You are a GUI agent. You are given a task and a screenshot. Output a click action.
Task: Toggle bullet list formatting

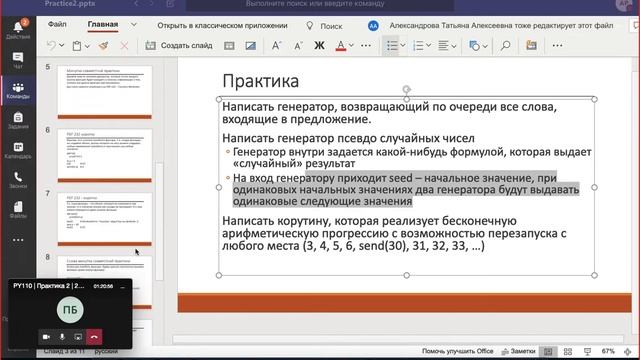pos(392,45)
